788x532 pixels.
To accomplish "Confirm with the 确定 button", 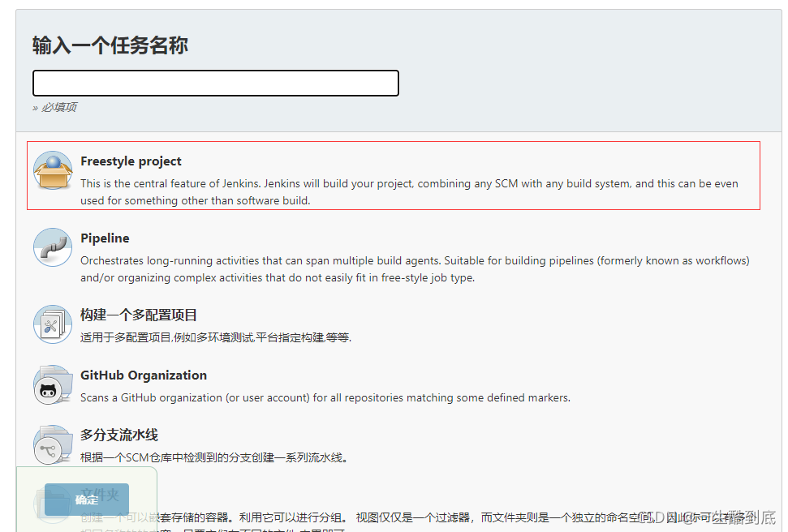I will (x=87, y=500).
